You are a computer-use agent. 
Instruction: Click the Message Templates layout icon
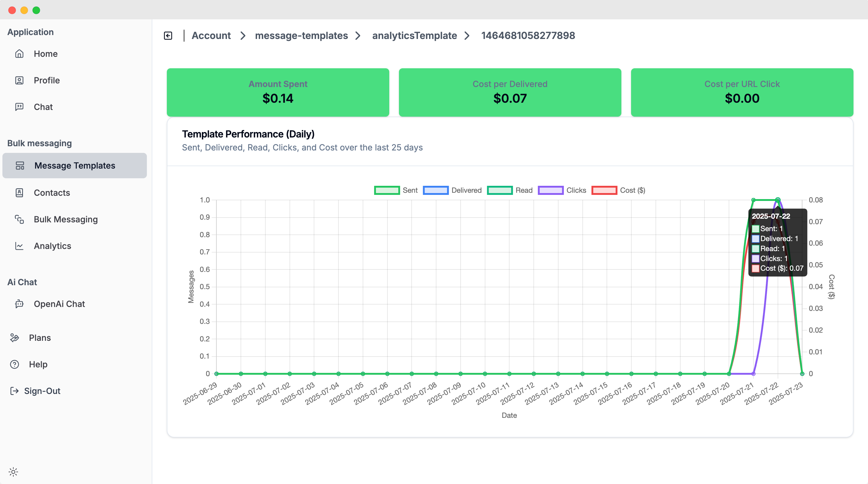20,166
